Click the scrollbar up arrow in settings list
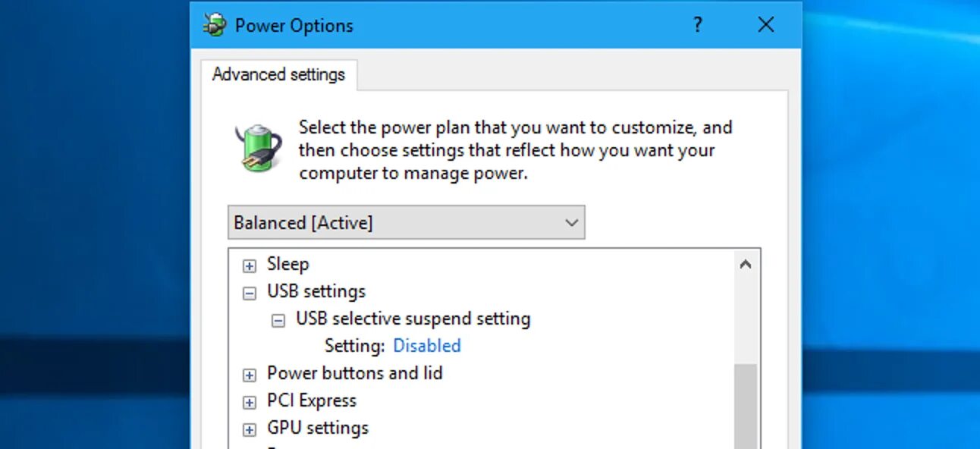The width and height of the screenshot is (980, 449). (746, 265)
